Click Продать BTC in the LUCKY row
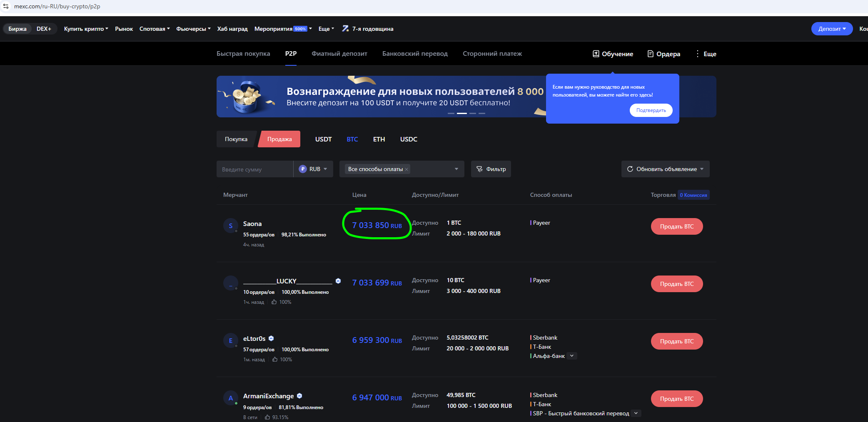The width and height of the screenshot is (868, 422). pos(677,284)
